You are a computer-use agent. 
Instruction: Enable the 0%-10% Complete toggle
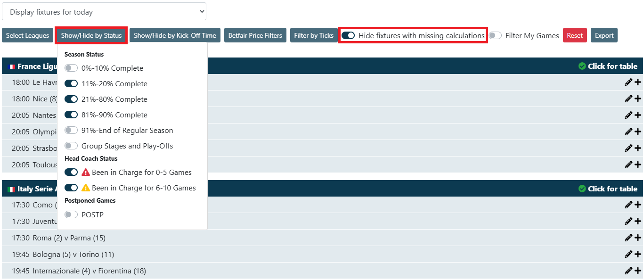pos(71,68)
